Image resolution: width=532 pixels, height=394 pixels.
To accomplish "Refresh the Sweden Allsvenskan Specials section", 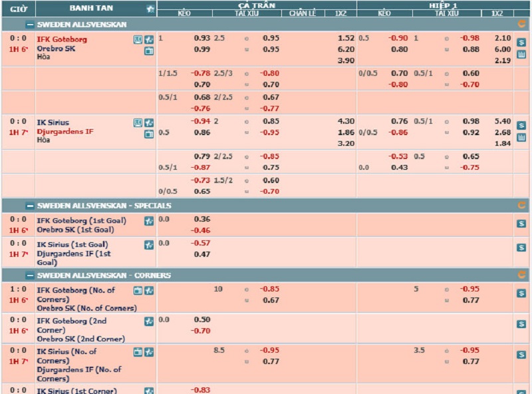I will point(521,206).
